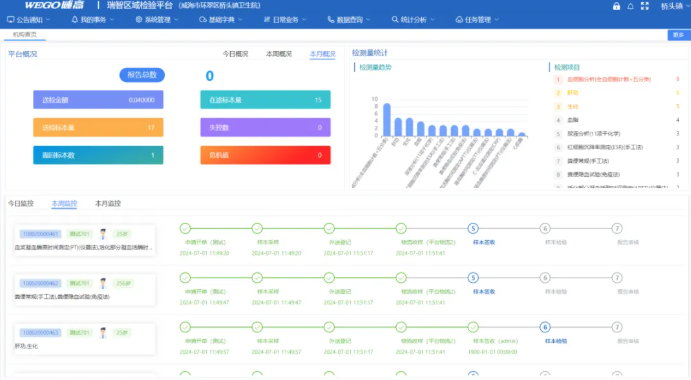Screen dimensions: 691x380
Task: Click the 更多 button at top right
Action: coord(679,35)
